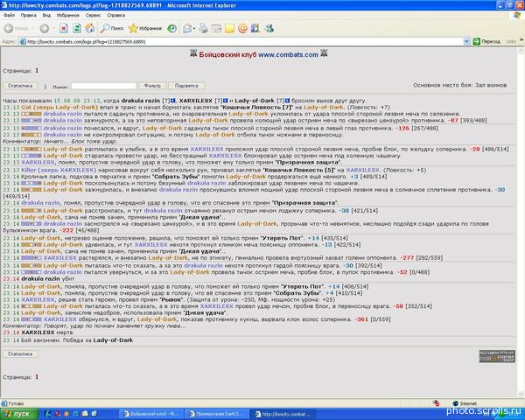Click the Edit page toolbar icon
This screenshot has width=525, height=420.
(216, 29)
